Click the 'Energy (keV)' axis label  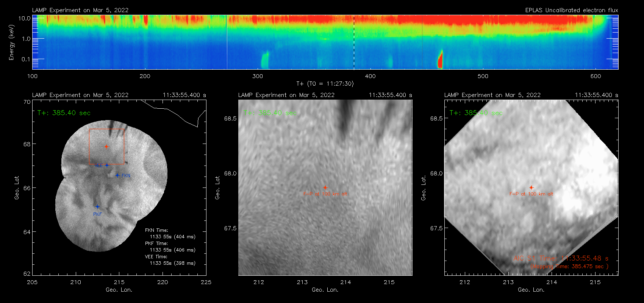(x=11, y=42)
